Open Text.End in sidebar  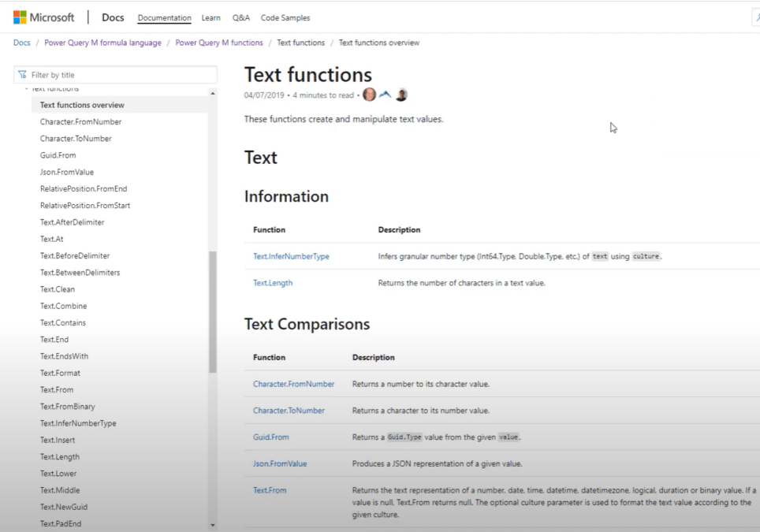click(54, 339)
